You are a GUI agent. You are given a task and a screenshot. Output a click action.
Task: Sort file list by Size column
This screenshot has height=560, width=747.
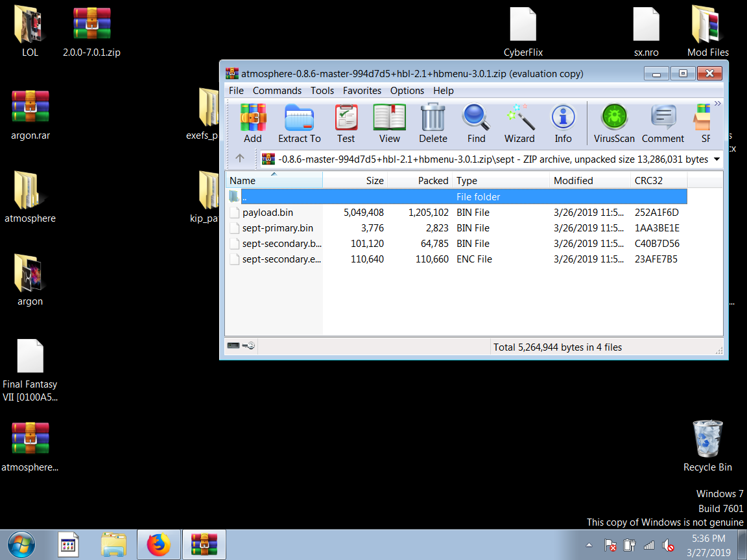point(355,180)
